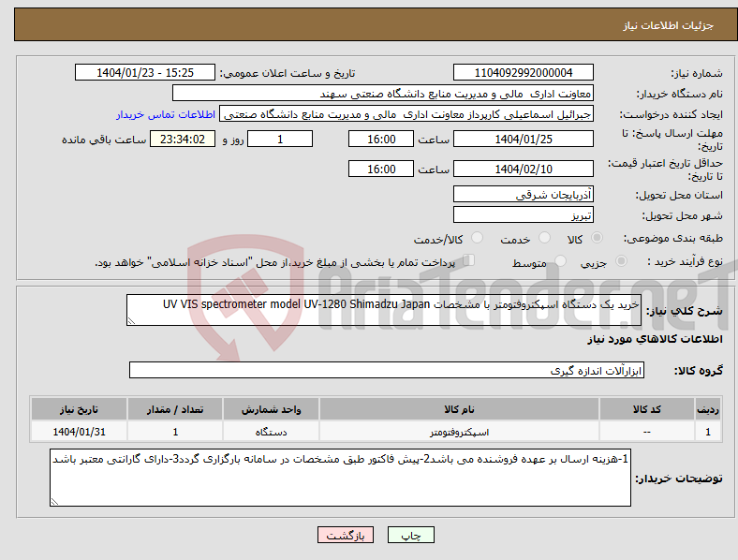Click the resize handle of buyer notes area
The image size is (738, 560).
click(54, 502)
